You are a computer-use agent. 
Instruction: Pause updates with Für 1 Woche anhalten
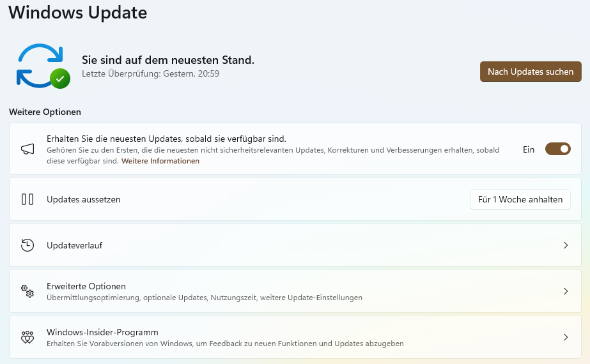[520, 199]
